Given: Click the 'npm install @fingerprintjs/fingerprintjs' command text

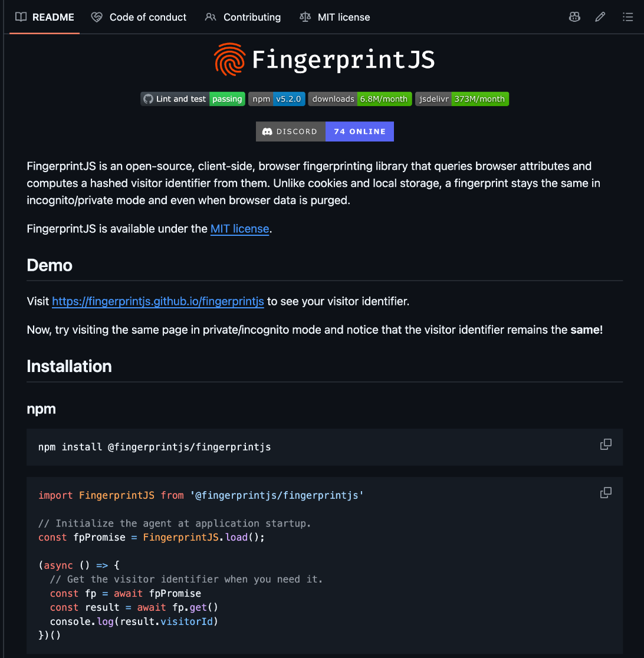Looking at the screenshot, I should 155,447.
